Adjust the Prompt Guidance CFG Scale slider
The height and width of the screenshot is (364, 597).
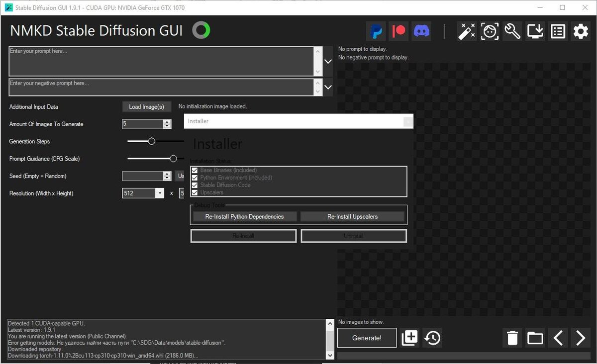(x=173, y=159)
